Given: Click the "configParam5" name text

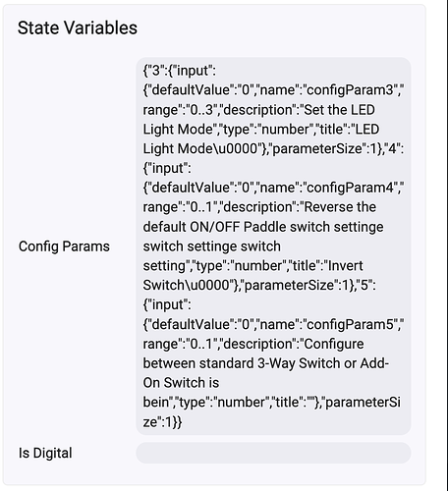Looking at the screenshot, I should tap(350, 324).
